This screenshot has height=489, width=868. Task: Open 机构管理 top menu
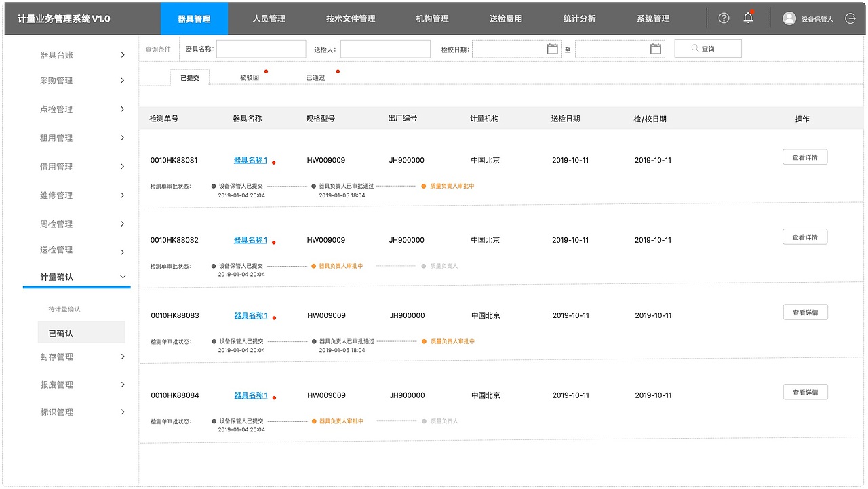click(432, 19)
